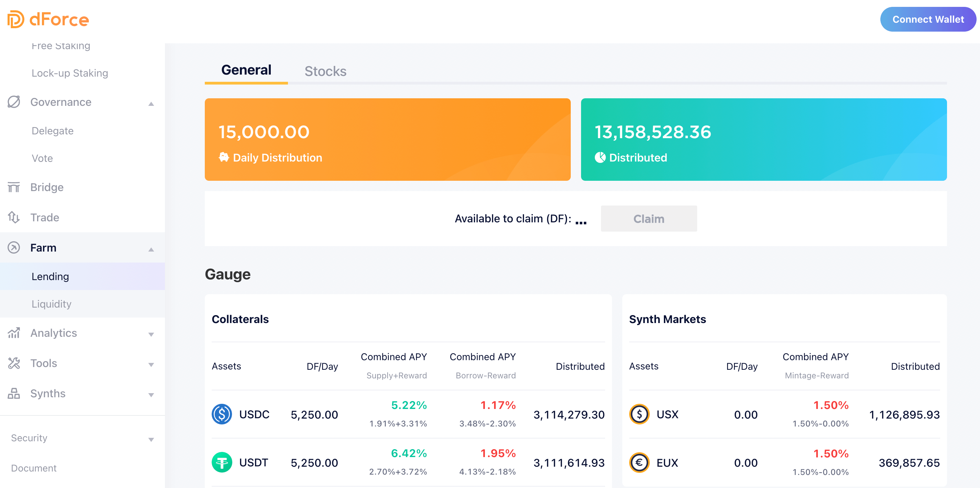This screenshot has height=488, width=980.
Task: Click USDC distributed value 3,114,279.30
Action: tap(569, 414)
